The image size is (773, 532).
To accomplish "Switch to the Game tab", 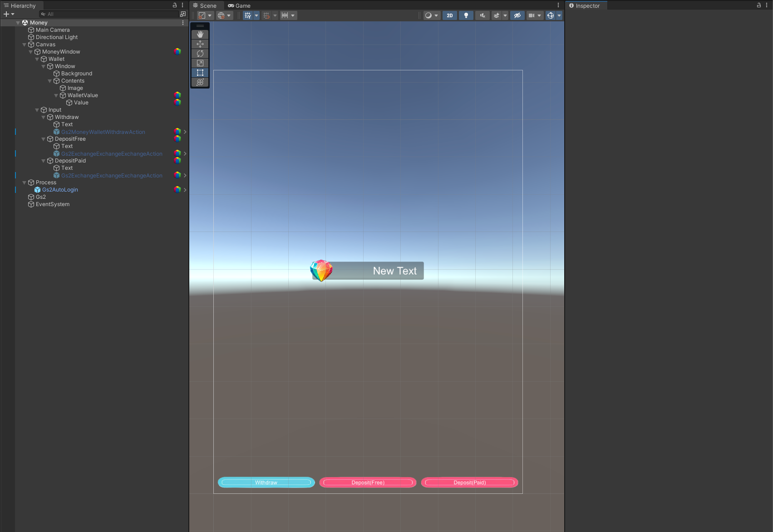I will pos(239,5).
